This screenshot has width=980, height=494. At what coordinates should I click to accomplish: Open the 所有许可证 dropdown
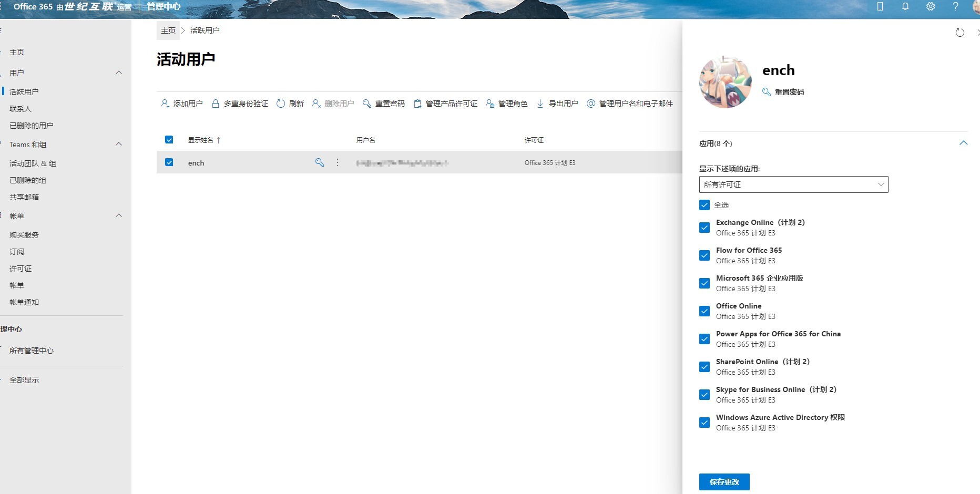[793, 184]
